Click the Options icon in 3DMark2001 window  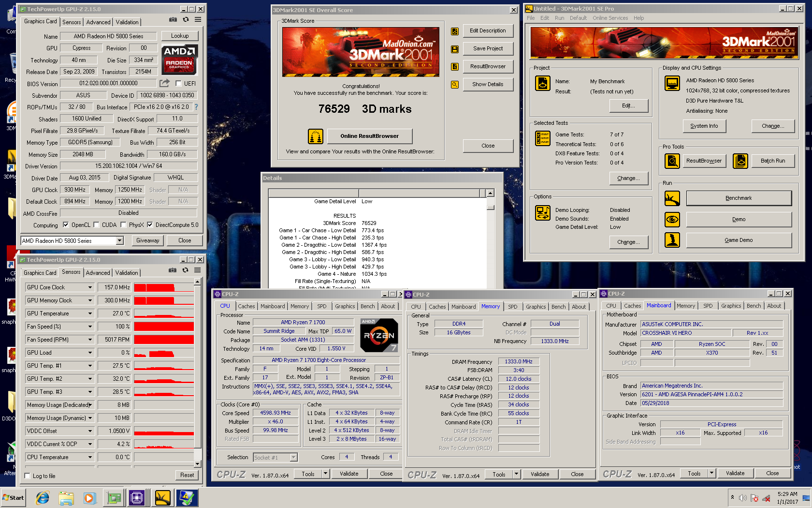(543, 212)
